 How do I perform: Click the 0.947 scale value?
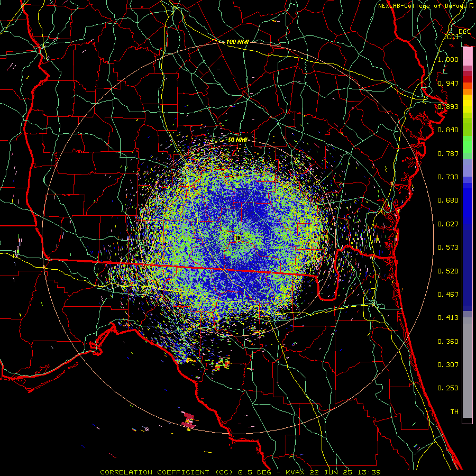(x=448, y=83)
